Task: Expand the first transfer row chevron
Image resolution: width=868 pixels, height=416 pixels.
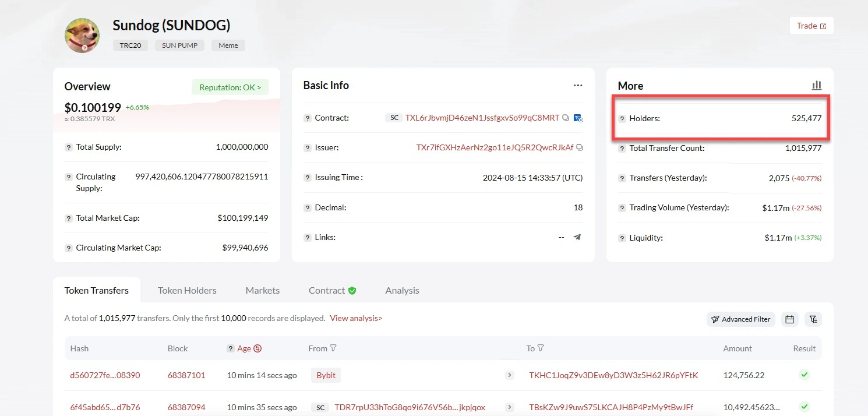Action: [510, 375]
